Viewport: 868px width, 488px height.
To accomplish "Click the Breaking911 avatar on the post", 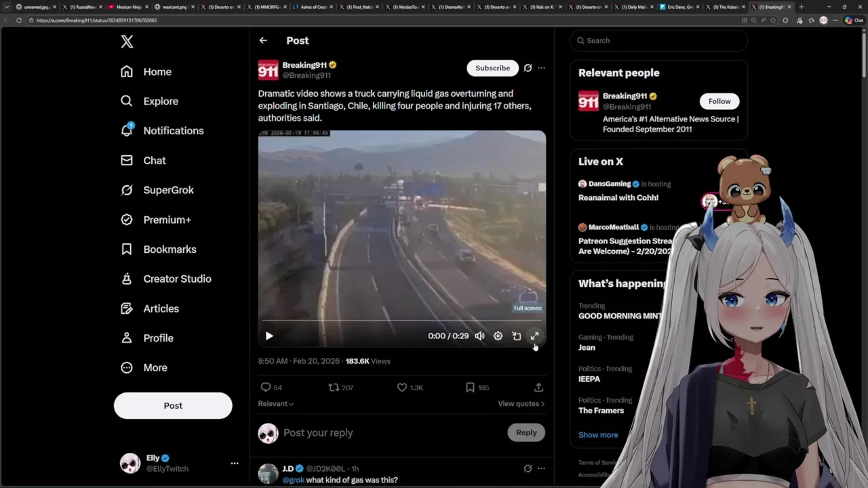I will pyautogui.click(x=268, y=70).
